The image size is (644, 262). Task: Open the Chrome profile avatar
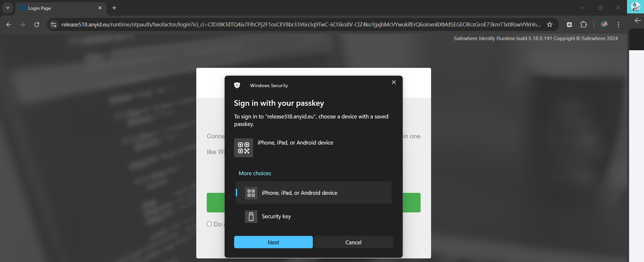[604, 24]
